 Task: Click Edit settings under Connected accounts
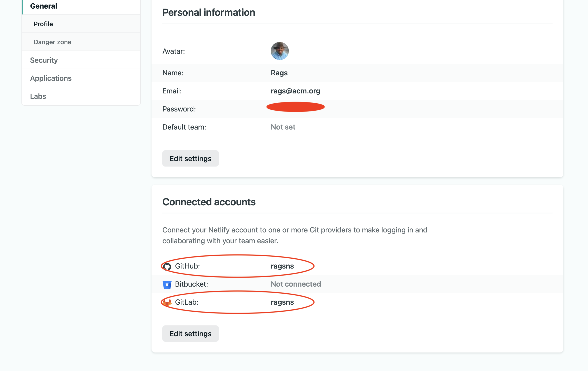190,333
